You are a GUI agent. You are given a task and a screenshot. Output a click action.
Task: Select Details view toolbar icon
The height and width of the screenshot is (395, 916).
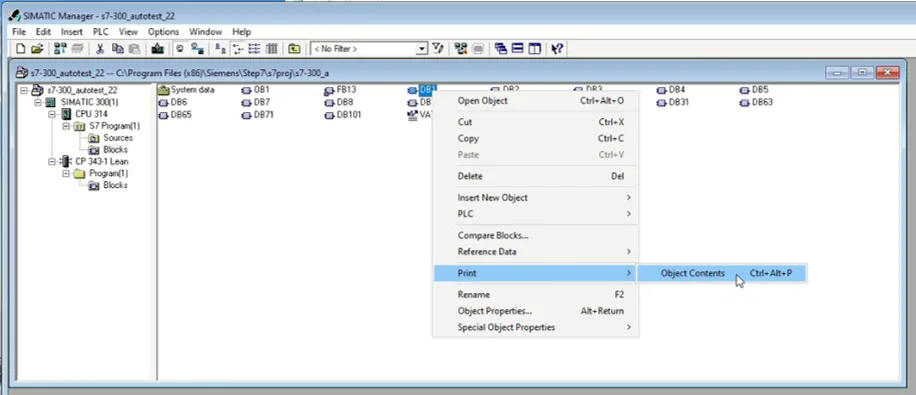pos(272,48)
